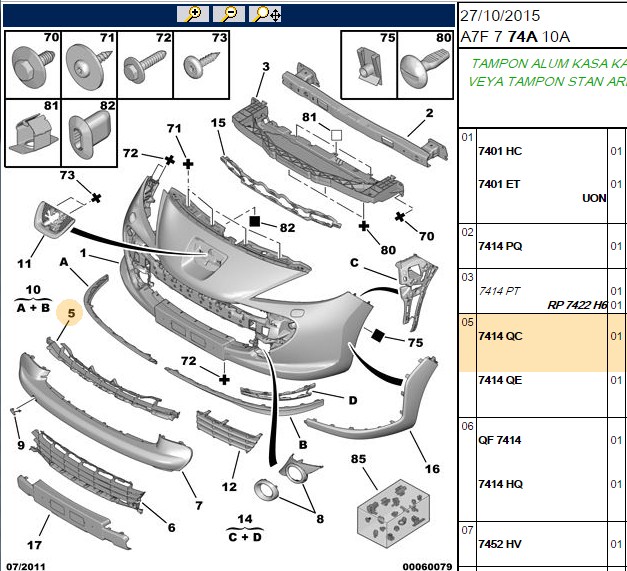Open the fastener 72 screw thumbnail
Image resolution: width=627 pixels, height=571 pixels.
(x=146, y=65)
